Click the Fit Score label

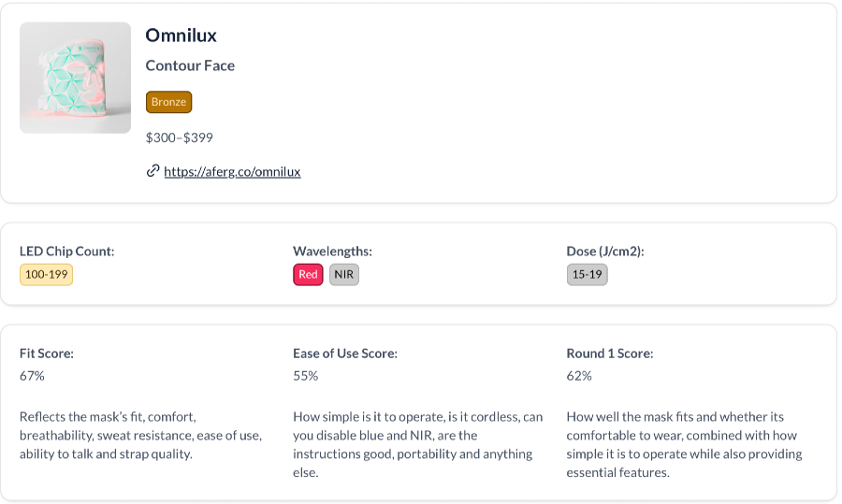(x=47, y=353)
